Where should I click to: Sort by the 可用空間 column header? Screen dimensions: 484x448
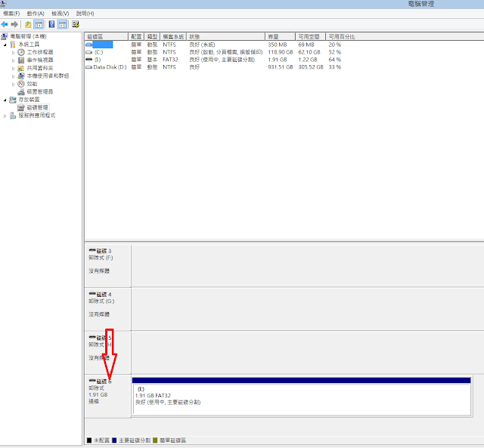point(310,37)
